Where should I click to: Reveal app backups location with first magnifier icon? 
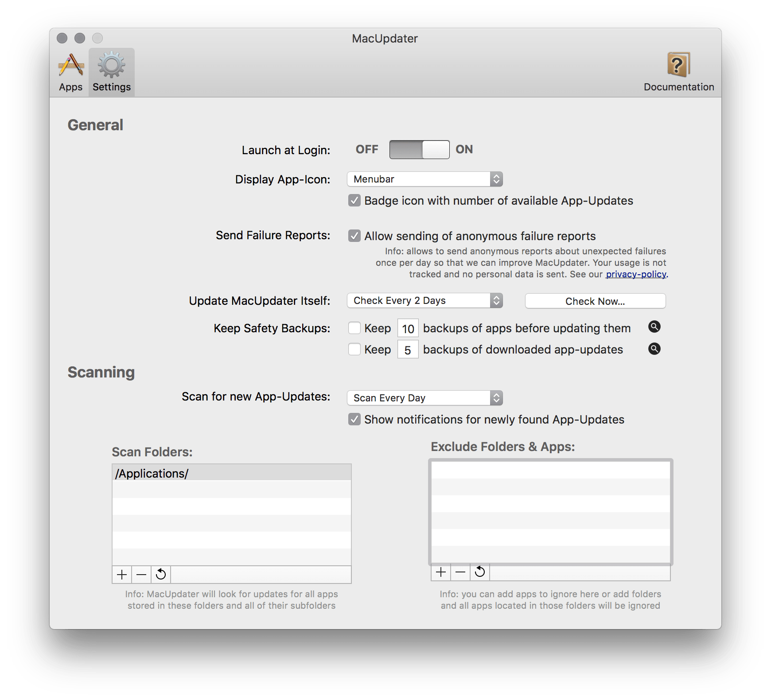coord(654,327)
